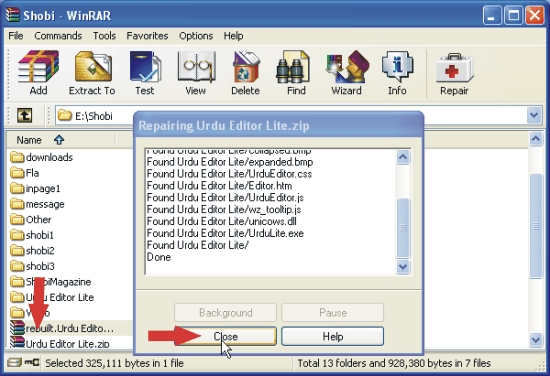The width and height of the screenshot is (550, 376).
Task: Click "Selected 325,111 bytes in 1 file" status
Action: click(x=114, y=363)
